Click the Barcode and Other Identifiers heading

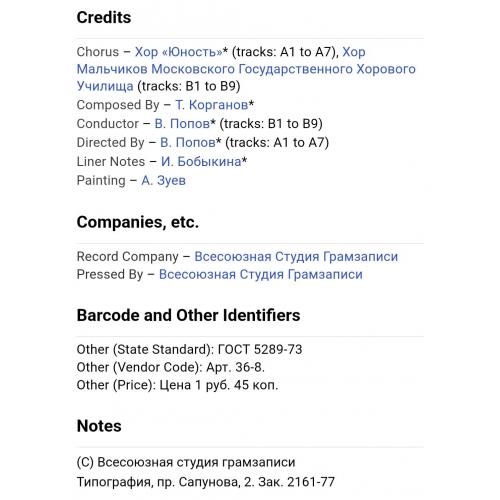[188, 315]
